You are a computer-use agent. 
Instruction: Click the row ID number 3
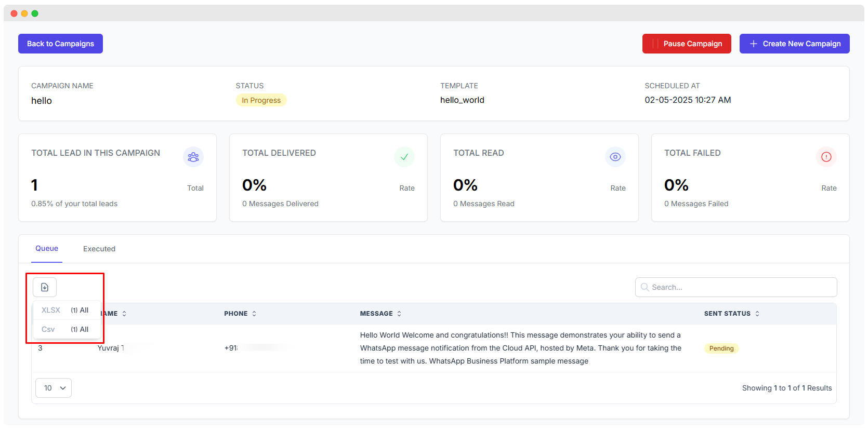click(x=40, y=348)
